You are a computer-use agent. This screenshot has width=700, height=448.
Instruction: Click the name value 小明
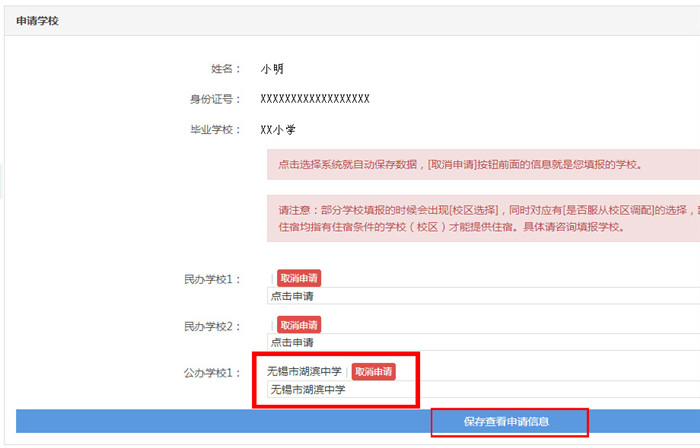pos(272,69)
